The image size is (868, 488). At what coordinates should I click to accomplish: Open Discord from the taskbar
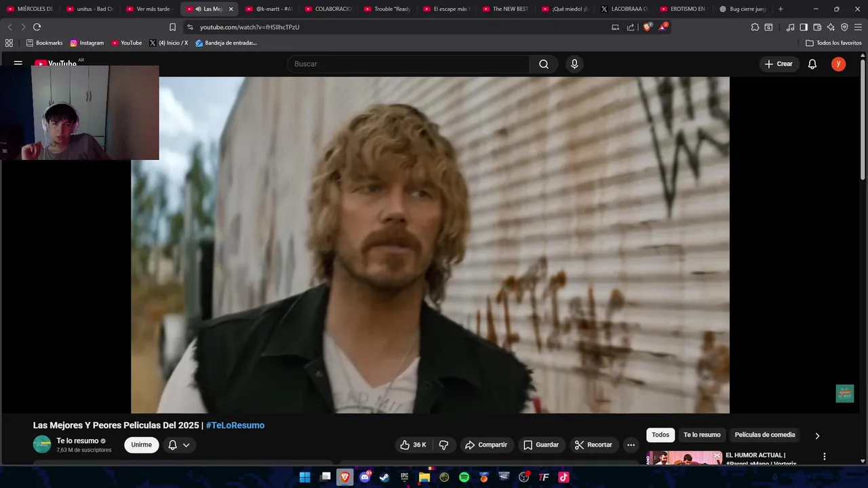click(366, 477)
